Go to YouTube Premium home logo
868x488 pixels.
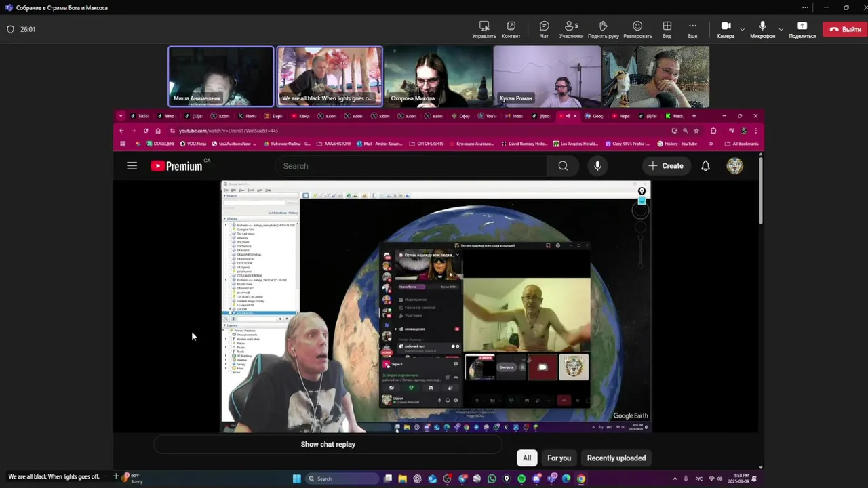click(x=177, y=165)
